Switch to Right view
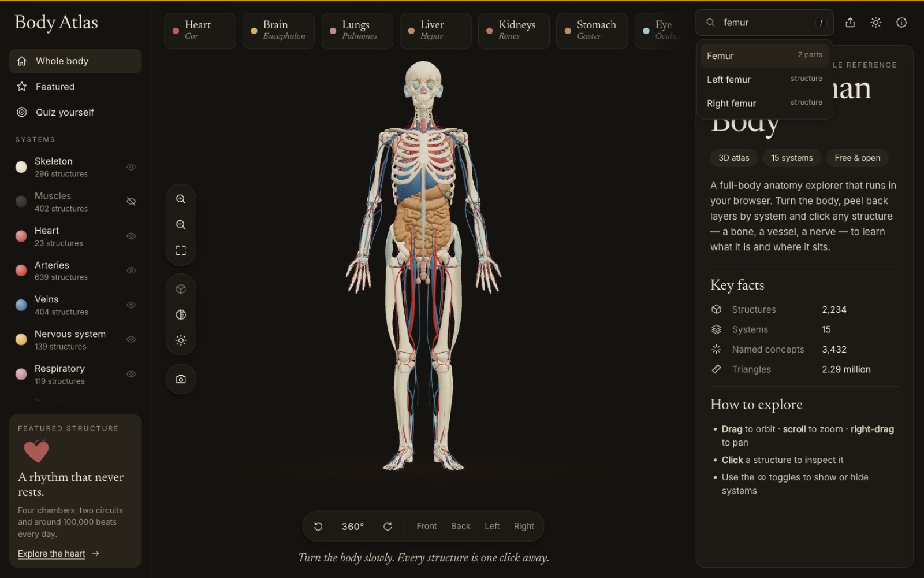This screenshot has height=578, width=924. click(524, 526)
